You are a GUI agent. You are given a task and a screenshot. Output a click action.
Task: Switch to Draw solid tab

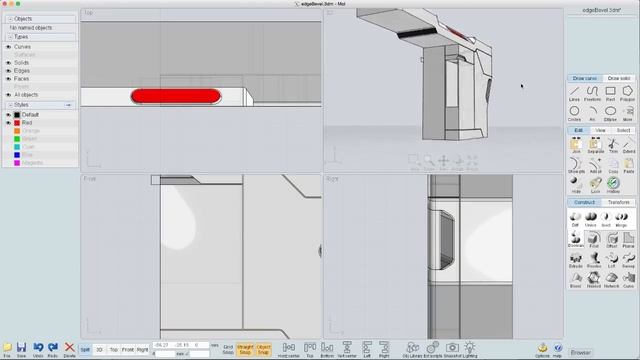618,78
